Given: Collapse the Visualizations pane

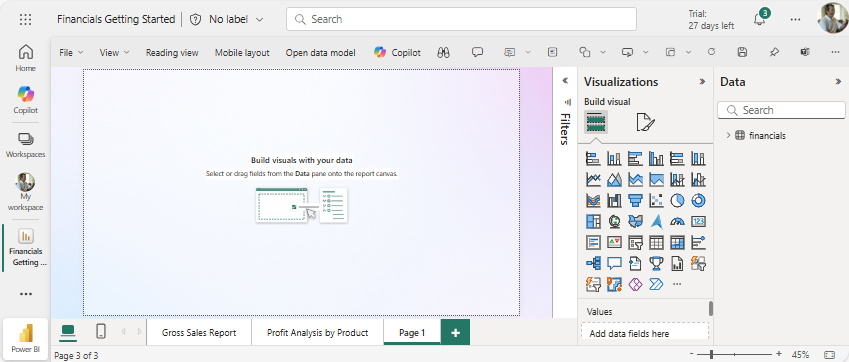Looking at the screenshot, I should pyautogui.click(x=702, y=82).
